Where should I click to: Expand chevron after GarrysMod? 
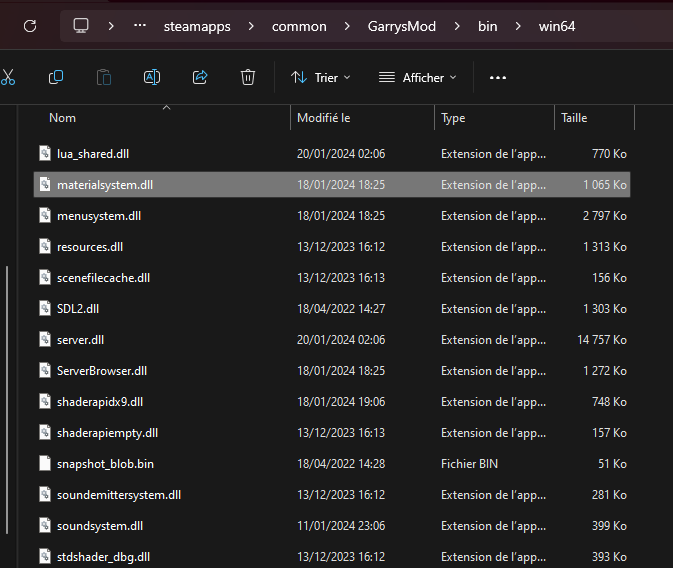(x=457, y=26)
